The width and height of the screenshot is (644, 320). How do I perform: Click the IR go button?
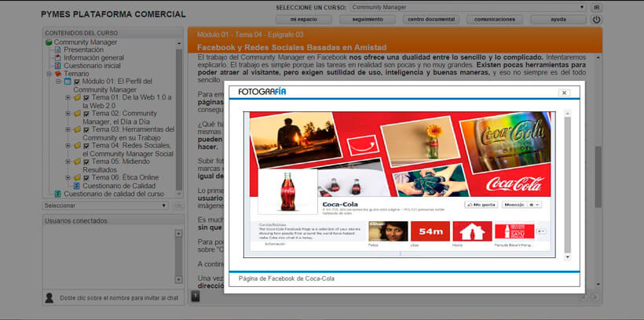(x=596, y=7)
